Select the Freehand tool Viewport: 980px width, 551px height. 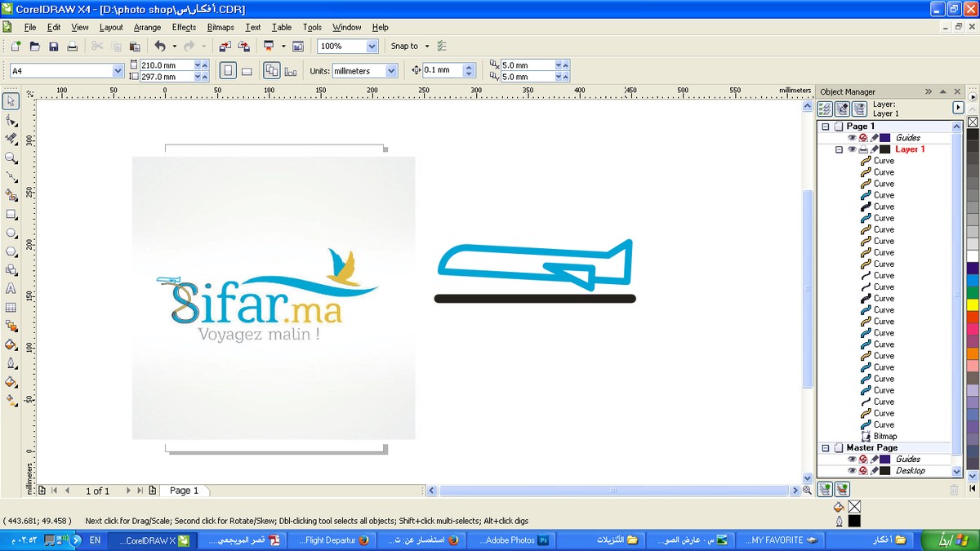[x=11, y=176]
